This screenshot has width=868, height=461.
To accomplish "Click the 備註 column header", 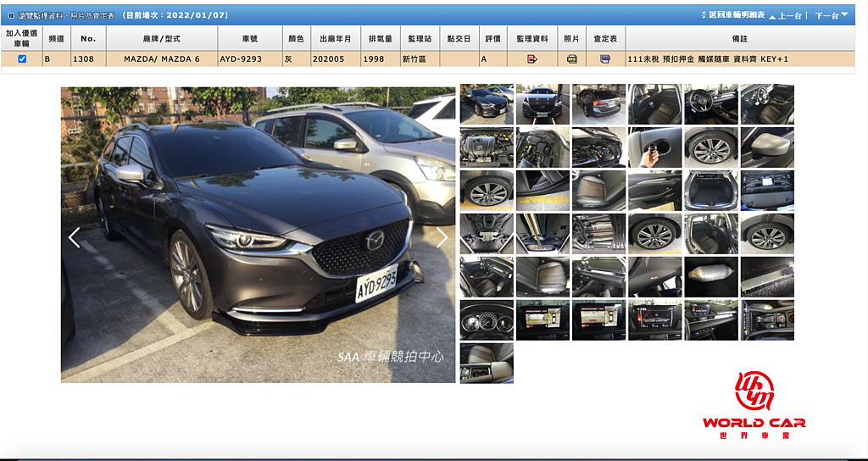I will click(x=739, y=39).
